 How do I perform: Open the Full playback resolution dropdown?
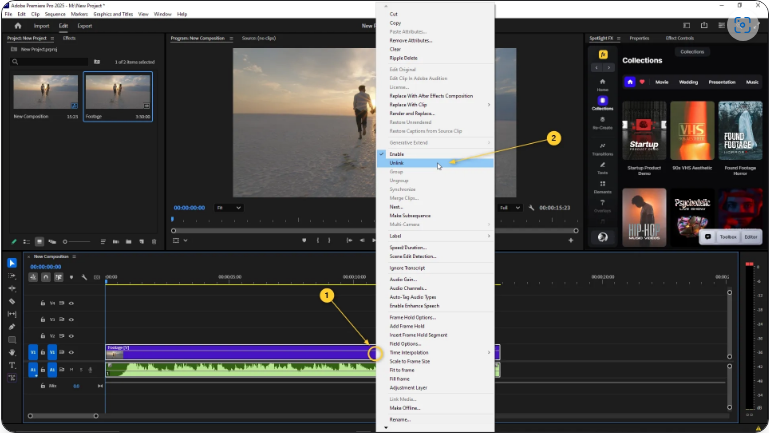pos(510,208)
